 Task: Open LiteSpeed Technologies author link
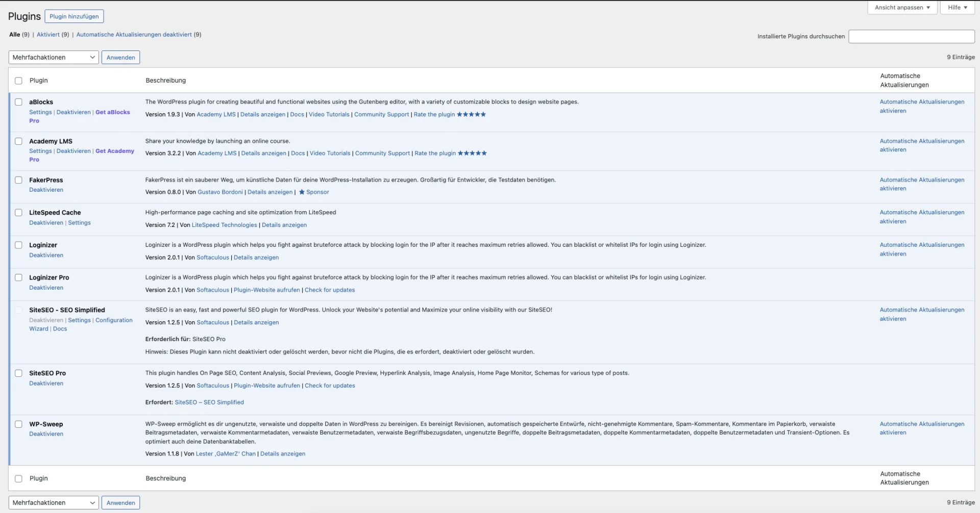tap(224, 225)
